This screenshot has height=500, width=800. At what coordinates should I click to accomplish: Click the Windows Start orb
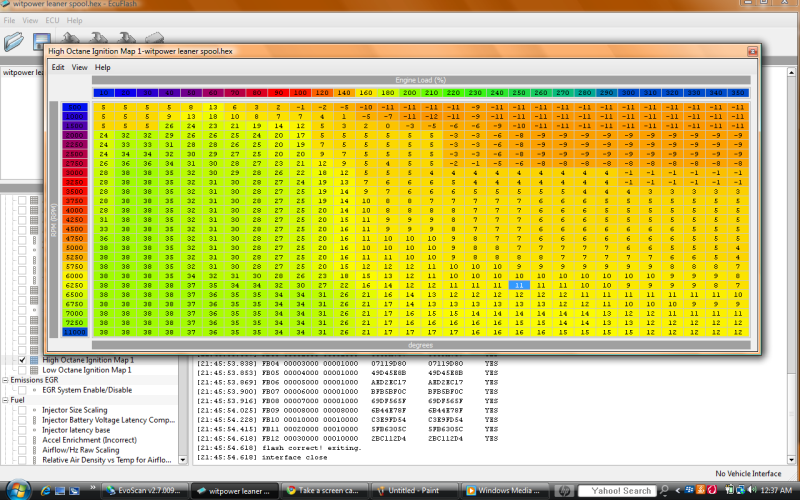click(17, 490)
